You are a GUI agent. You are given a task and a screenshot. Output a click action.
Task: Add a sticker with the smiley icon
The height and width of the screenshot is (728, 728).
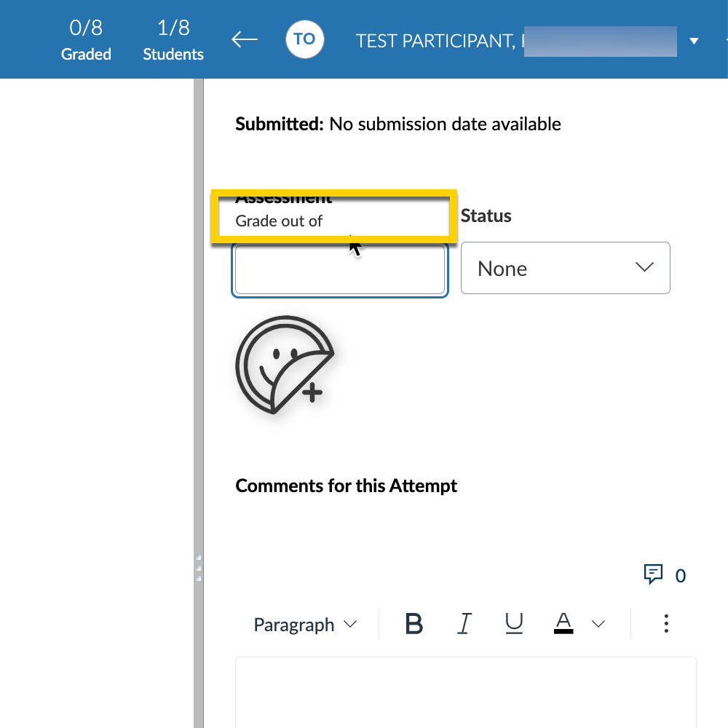pos(285,365)
